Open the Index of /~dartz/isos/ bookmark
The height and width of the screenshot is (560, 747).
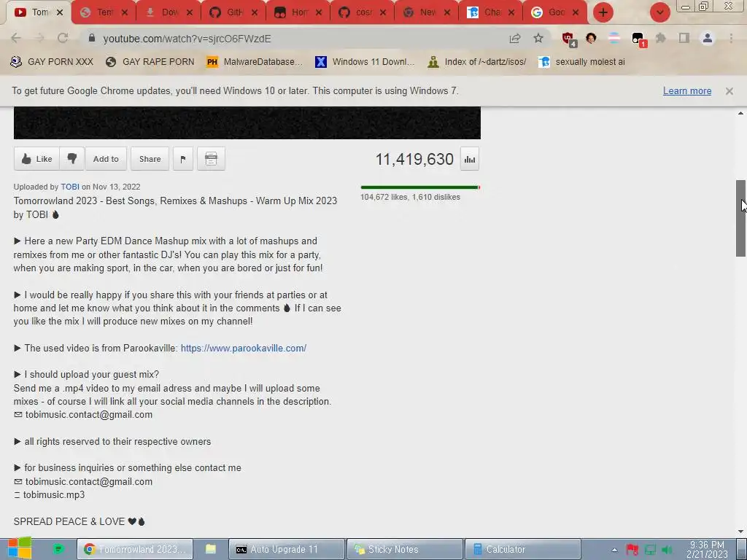pos(477,62)
